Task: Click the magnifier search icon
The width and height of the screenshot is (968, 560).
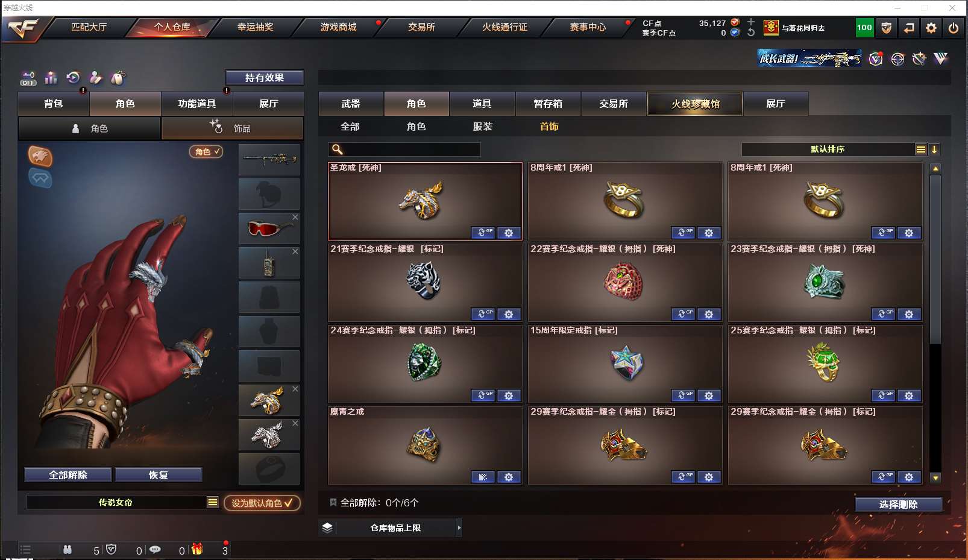Action: (x=338, y=149)
